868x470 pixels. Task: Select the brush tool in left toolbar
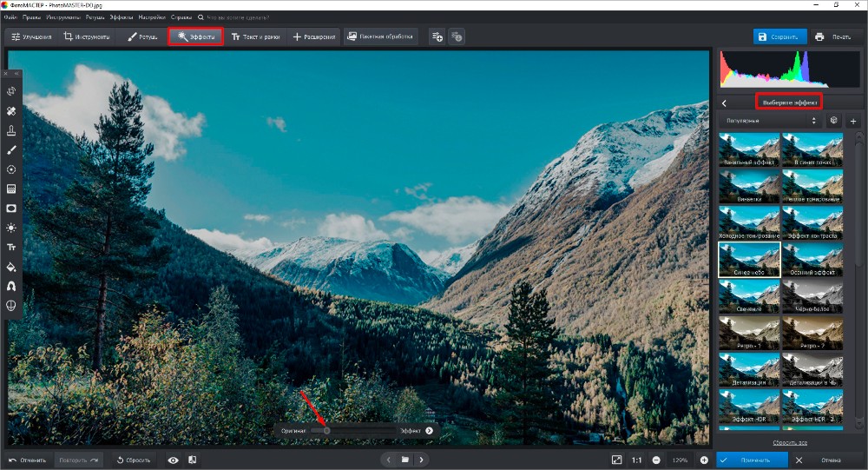11,150
